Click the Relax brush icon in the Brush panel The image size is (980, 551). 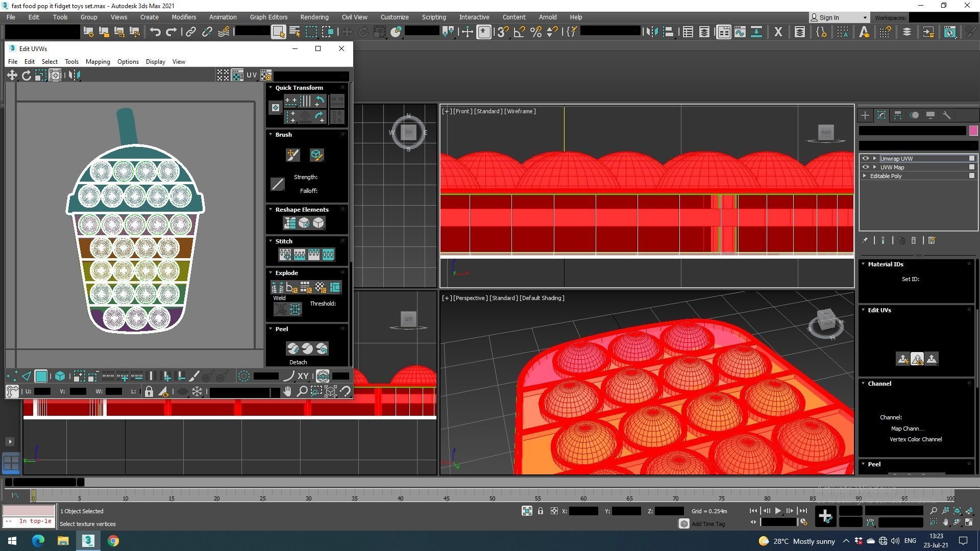point(316,155)
